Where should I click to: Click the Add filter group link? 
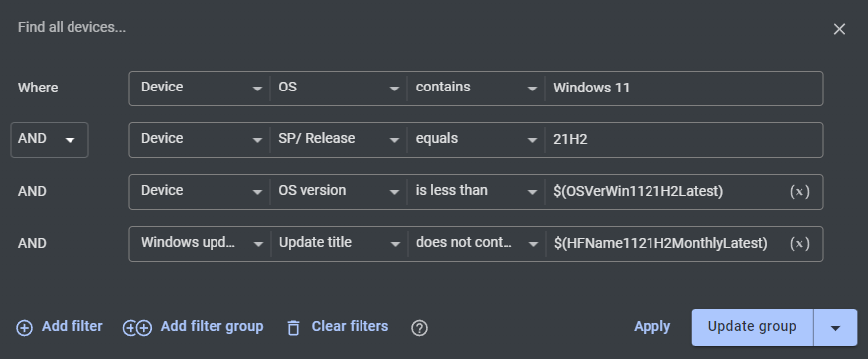click(x=212, y=327)
